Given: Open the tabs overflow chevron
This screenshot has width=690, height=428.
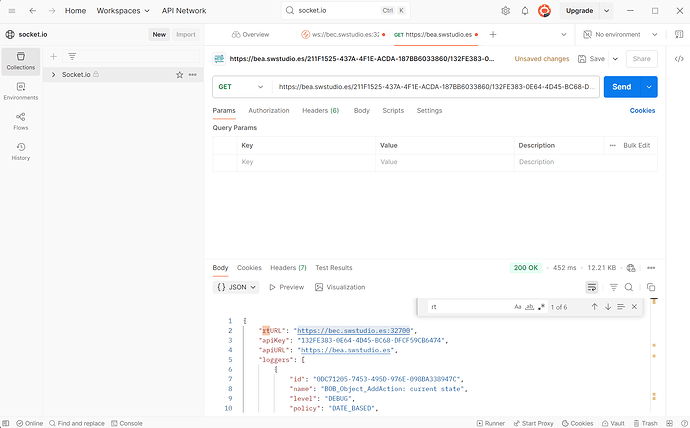Looking at the screenshot, I should 563,34.
